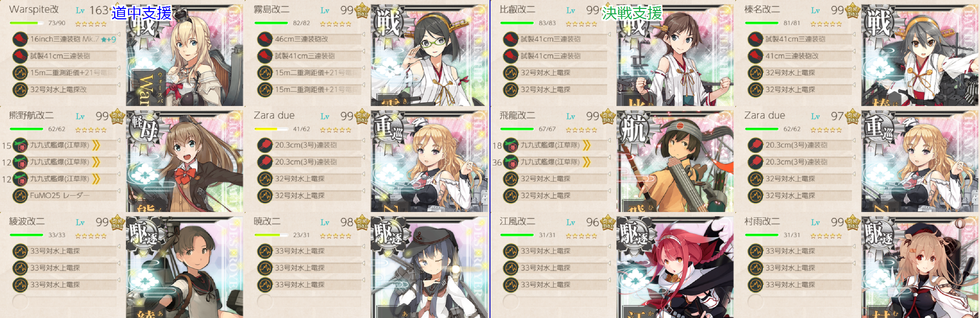Click the green dive bomber icon on 飛龍改二's first slot
Screen dimensions: 980x318
511,145
